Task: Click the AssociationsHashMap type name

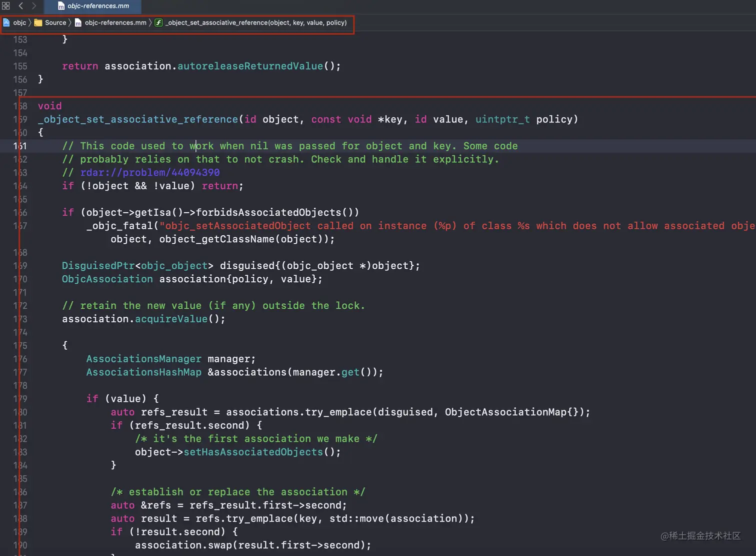Action: (144, 372)
